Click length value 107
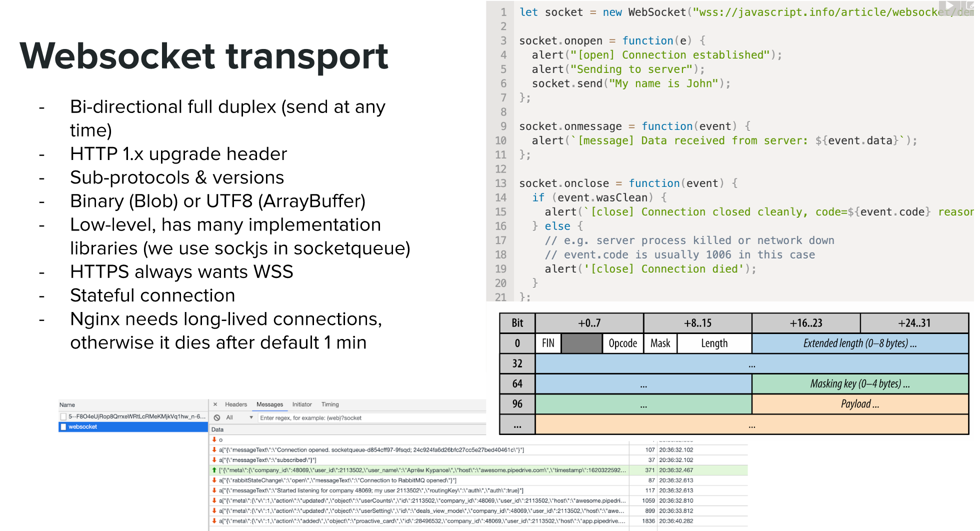Viewport: 980px width, 531px height. tap(650, 450)
